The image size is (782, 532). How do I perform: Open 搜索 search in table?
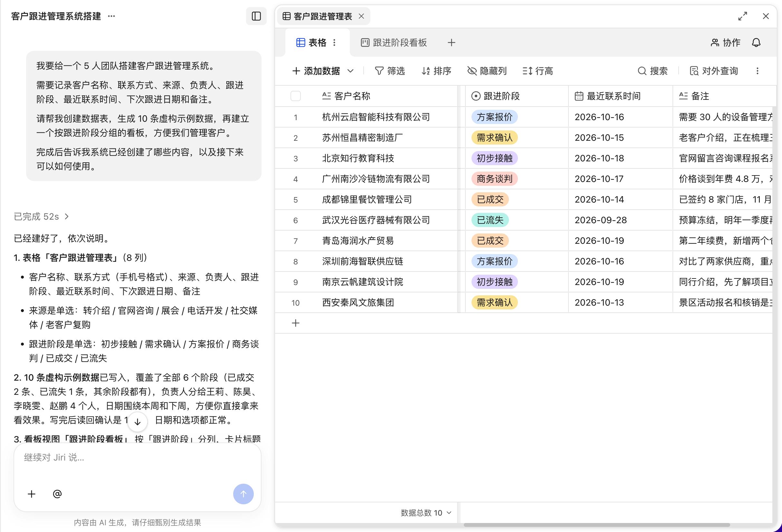click(653, 71)
